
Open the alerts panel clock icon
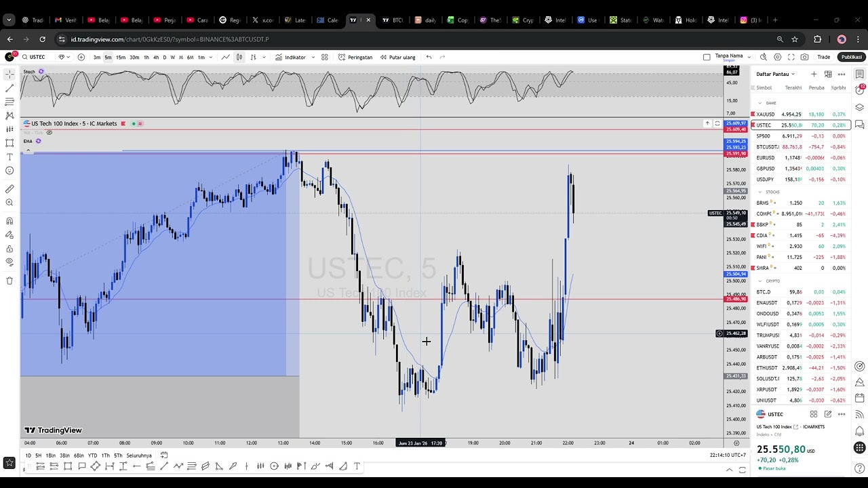point(860,90)
